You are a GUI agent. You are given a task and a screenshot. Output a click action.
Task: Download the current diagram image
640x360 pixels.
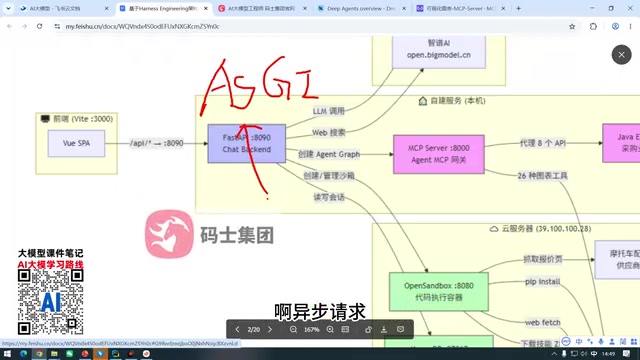[x=384, y=329]
